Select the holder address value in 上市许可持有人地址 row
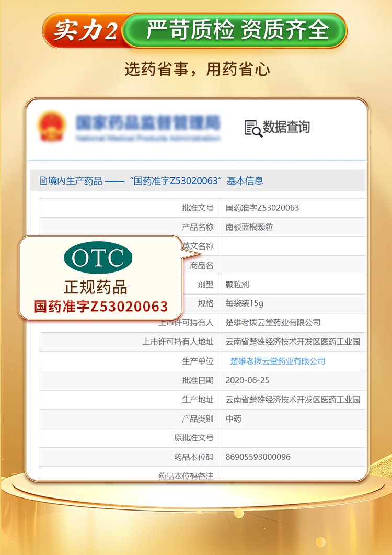The image size is (392, 555). (293, 342)
